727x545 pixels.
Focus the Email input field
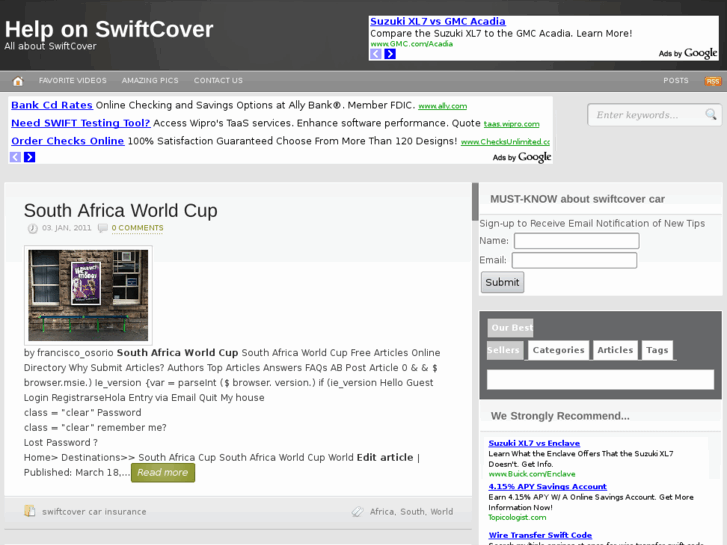pos(574,260)
